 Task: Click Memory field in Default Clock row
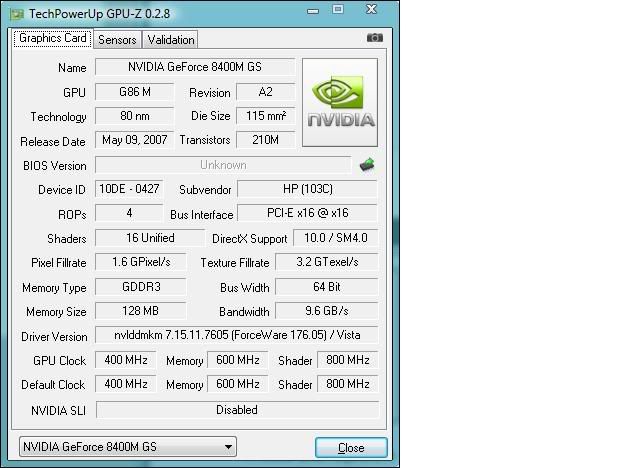pyautogui.click(x=238, y=384)
